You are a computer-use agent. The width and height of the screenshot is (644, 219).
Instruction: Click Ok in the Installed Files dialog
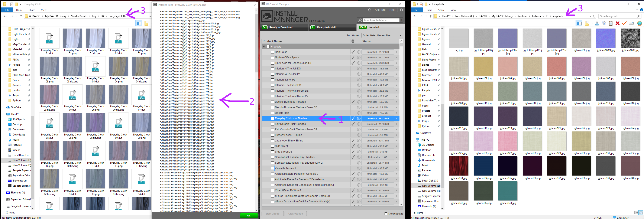pyautogui.click(x=249, y=216)
